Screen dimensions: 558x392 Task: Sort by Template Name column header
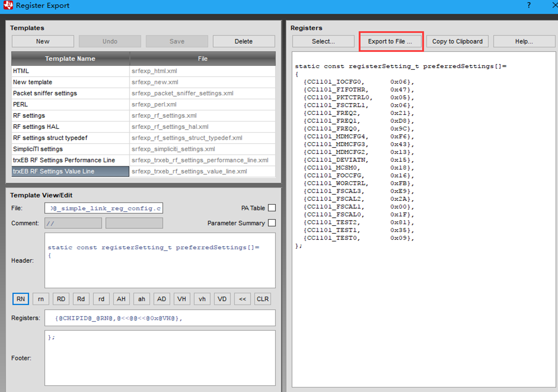pos(70,59)
